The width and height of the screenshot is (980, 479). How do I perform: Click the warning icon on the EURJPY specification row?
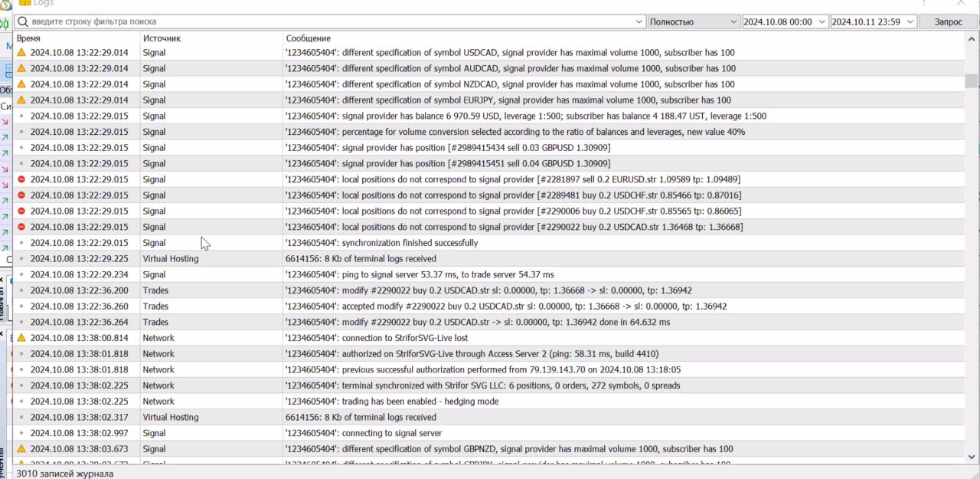(21, 100)
